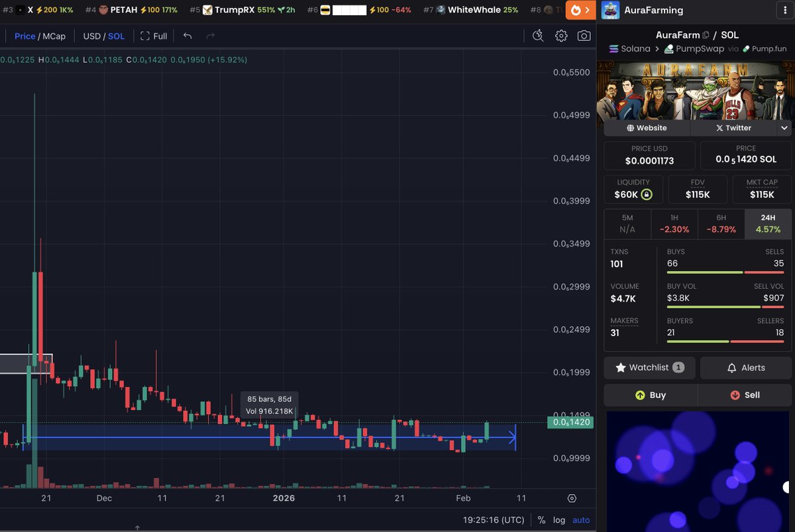Viewport: 795px width, 532px height.
Task: Click the TXNS 101 value
Action: [617, 264]
